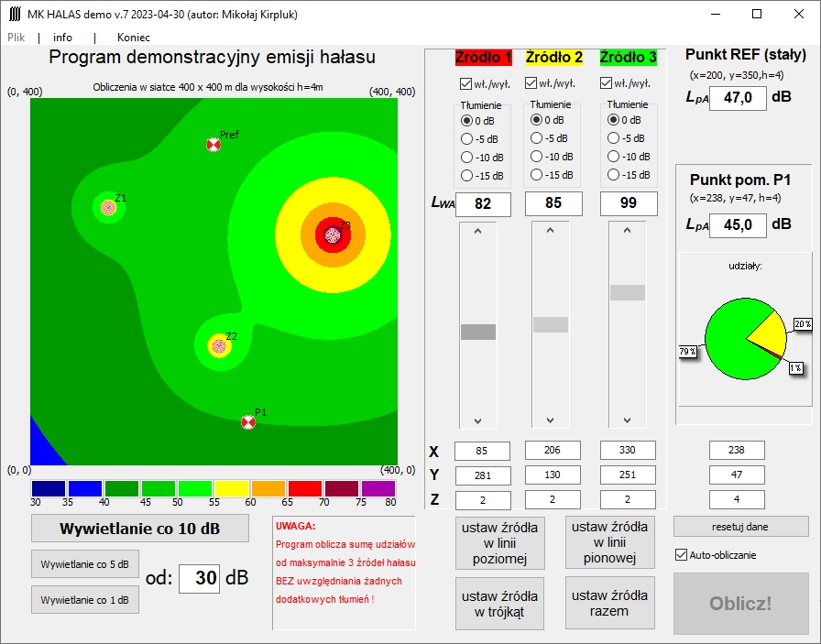
Task: Toggle Źródło 1 wł./wył. checkbox
Action: [465, 83]
